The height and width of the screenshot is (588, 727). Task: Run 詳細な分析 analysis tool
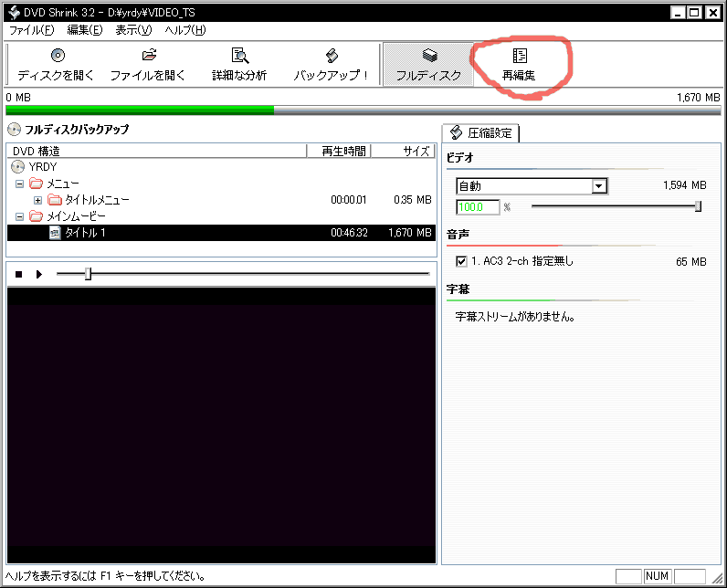(x=239, y=55)
